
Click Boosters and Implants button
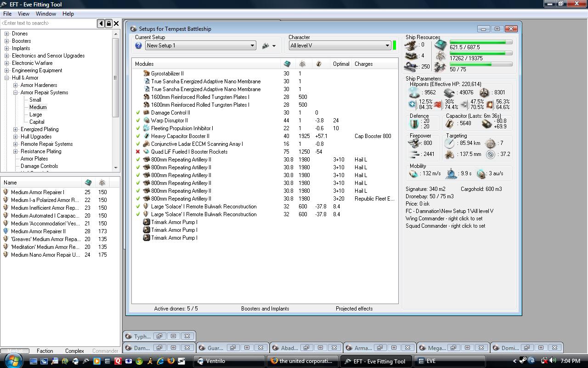coord(265,309)
